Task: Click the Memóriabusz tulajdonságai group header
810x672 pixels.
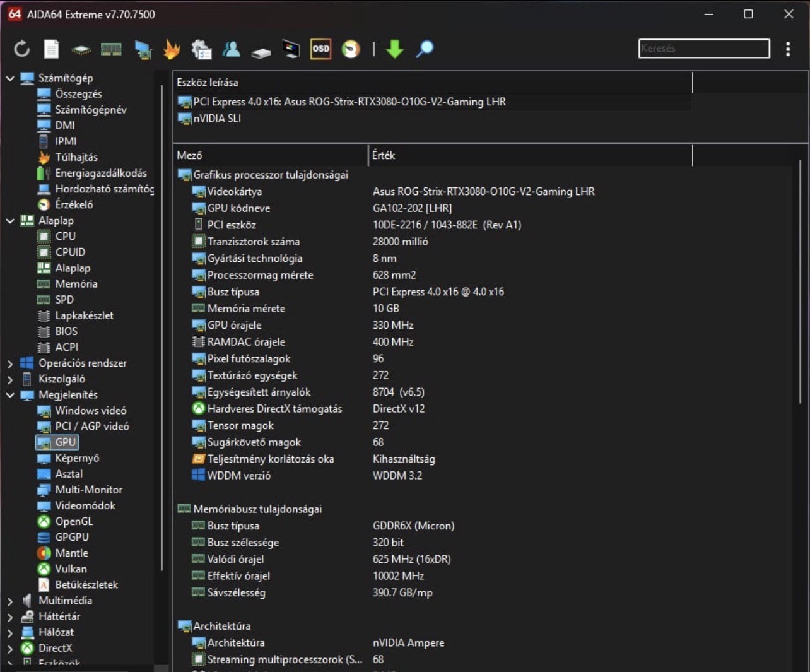Action: point(250,509)
